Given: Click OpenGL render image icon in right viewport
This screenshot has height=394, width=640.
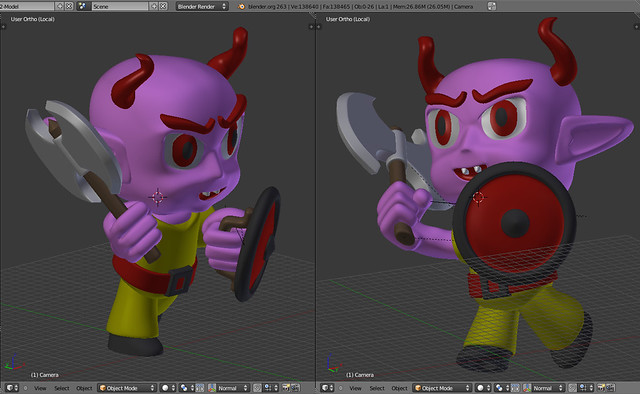Looking at the screenshot, I should (601, 388).
